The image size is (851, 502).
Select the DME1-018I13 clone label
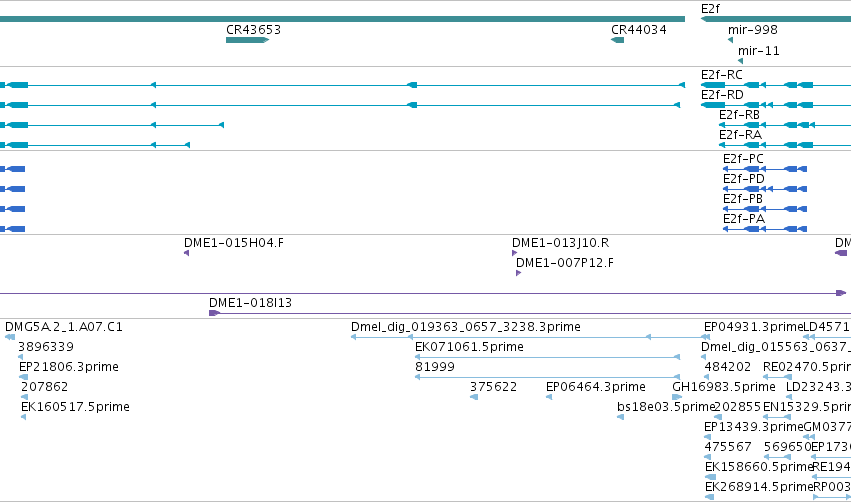coord(250,302)
